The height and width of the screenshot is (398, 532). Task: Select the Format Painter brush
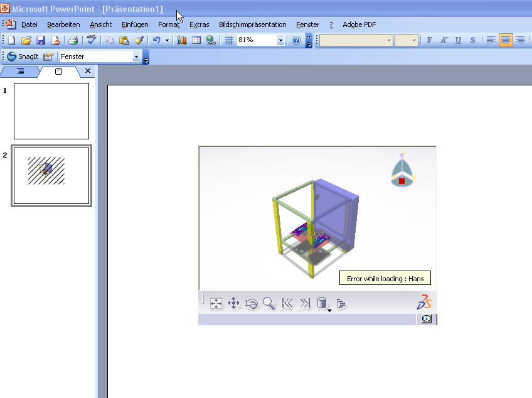[x=139, y=40]
